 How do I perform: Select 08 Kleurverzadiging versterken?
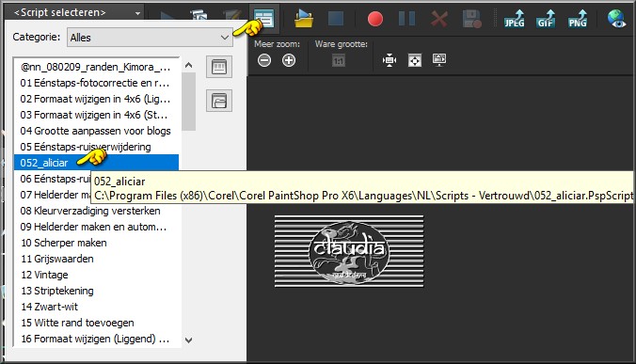(97, 211)
